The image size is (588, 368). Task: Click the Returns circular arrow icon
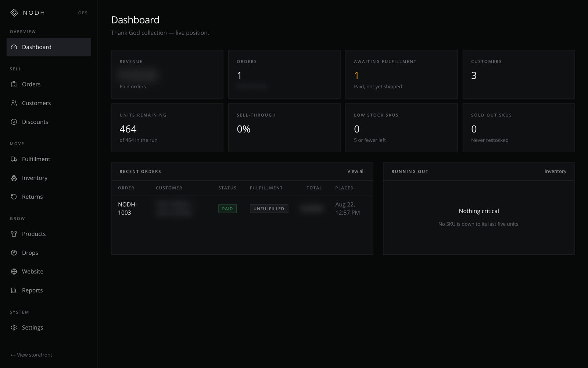(14, 197)
